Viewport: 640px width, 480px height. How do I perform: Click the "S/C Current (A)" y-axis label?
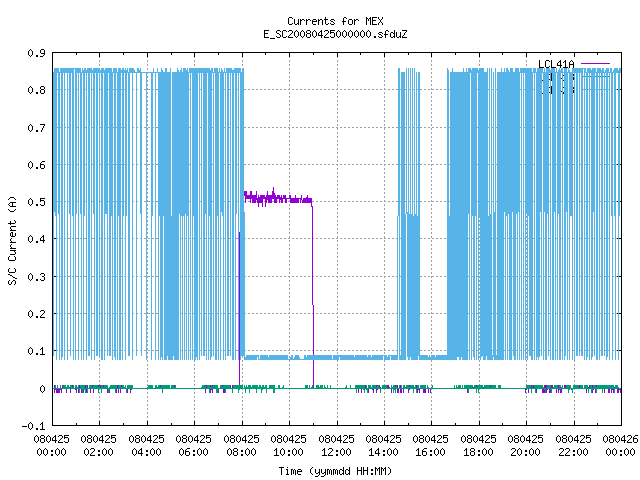[13, 241]
